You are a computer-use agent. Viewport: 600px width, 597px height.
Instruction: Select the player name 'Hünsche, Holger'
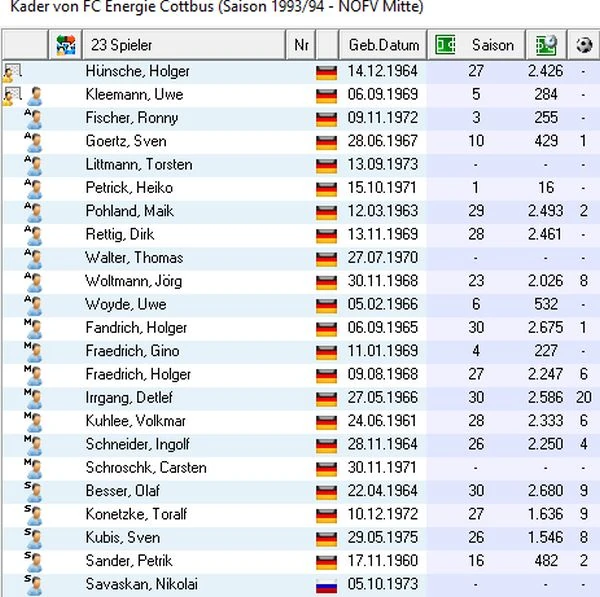pos(137,71)
